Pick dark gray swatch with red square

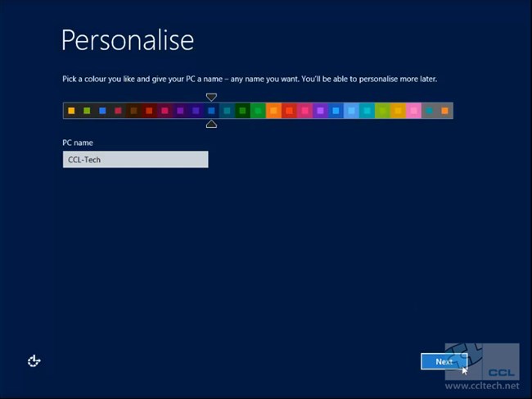[118, 111]
